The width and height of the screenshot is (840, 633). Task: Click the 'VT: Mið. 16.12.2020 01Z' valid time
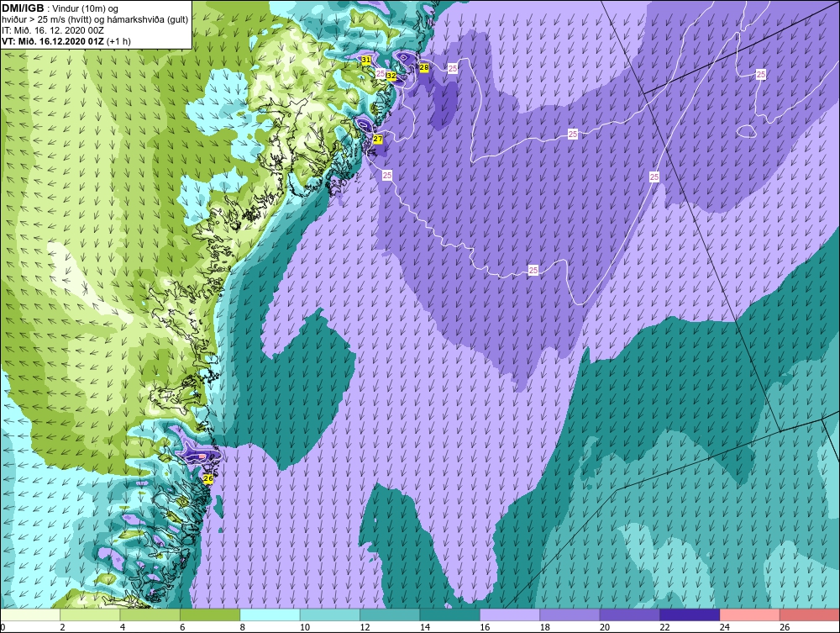pos(53,40)
